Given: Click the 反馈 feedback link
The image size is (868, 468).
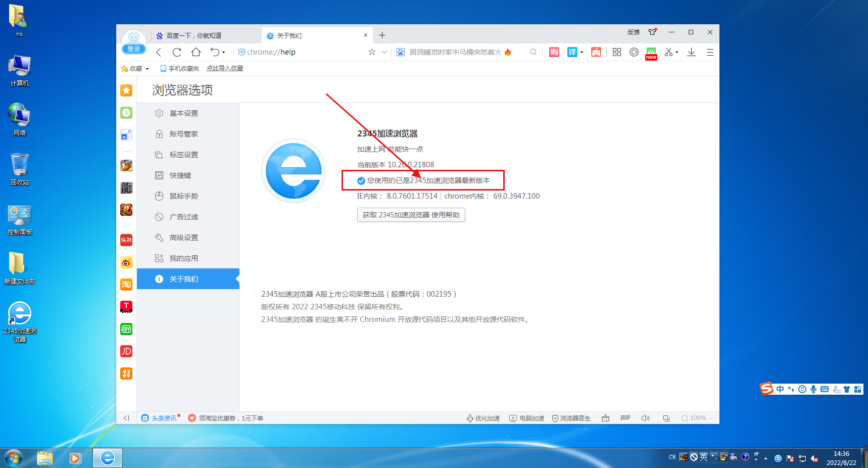Looking at the screenshot, I should (634, 32).
